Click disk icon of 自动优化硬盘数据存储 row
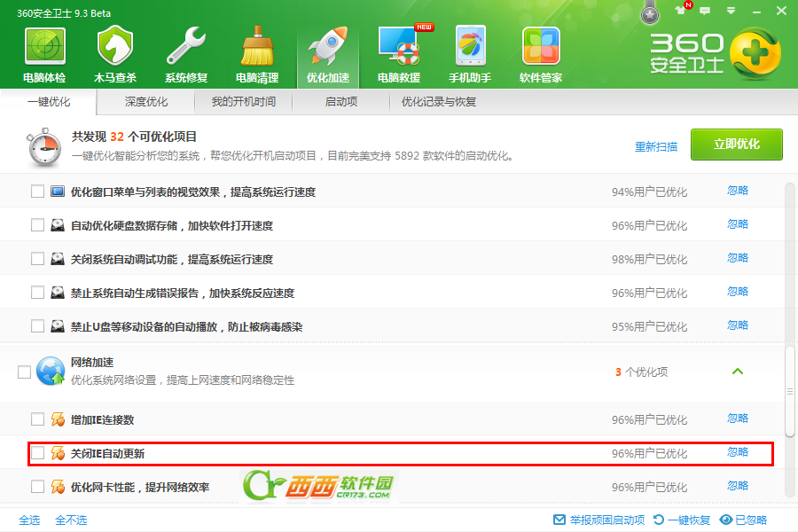Image resolution: width=798 pixels, height=532 pixels. pos(58,225)
